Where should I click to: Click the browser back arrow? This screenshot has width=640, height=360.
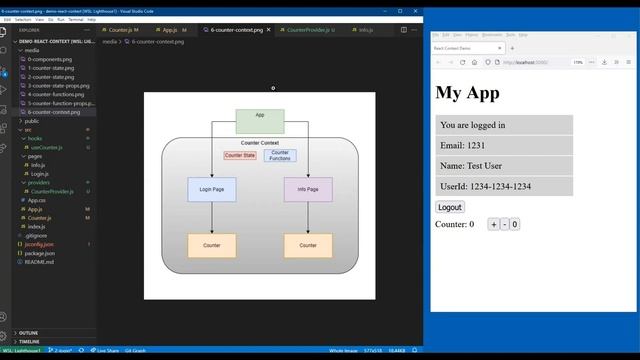438,62
